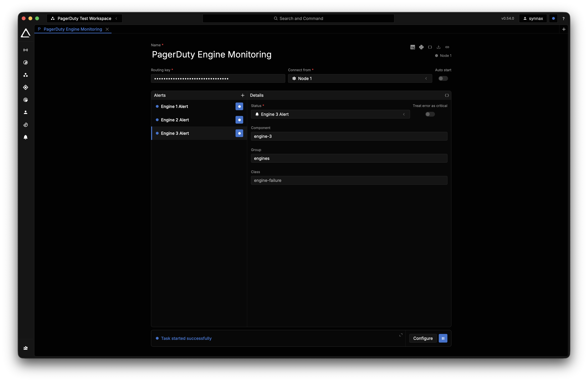Click the TypeScript icon next to the task name

(x=413, y=47)
